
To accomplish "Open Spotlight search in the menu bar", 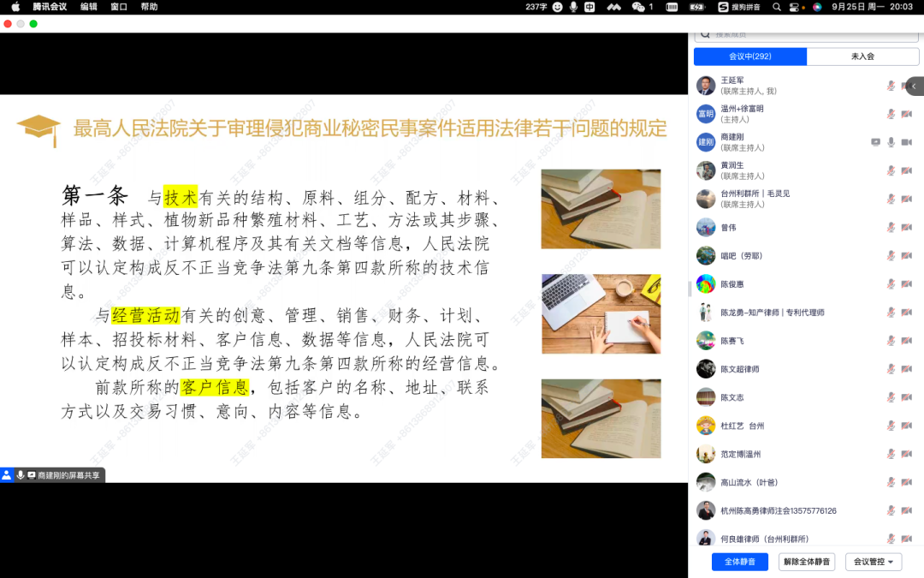I will coord(777,7).
